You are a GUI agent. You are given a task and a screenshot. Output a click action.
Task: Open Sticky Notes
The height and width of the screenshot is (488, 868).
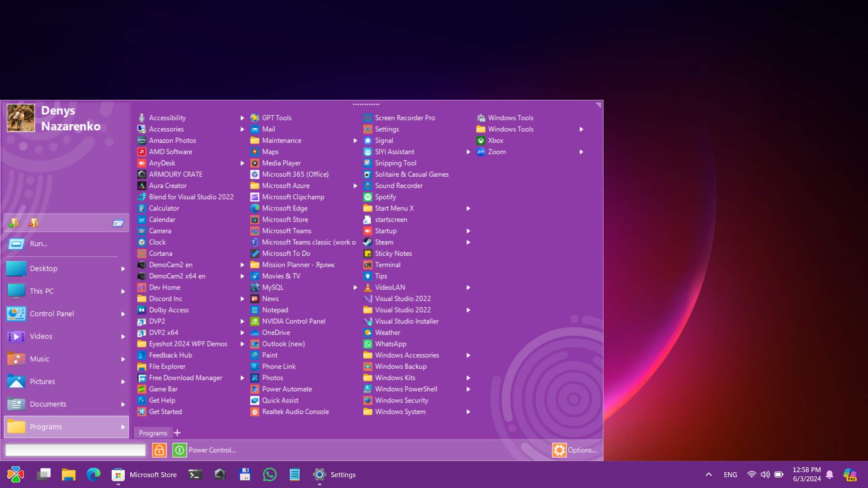coord(388,253)
